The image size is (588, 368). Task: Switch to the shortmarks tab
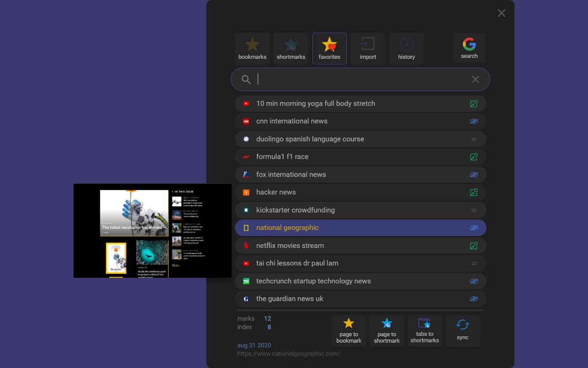(x=291, y=48)
